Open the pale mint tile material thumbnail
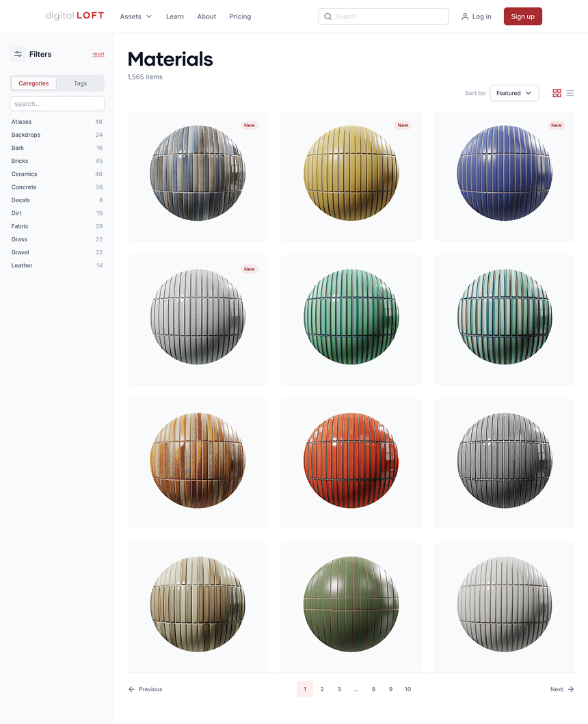Viewport: 588px width, 724px height. point(505,319)
